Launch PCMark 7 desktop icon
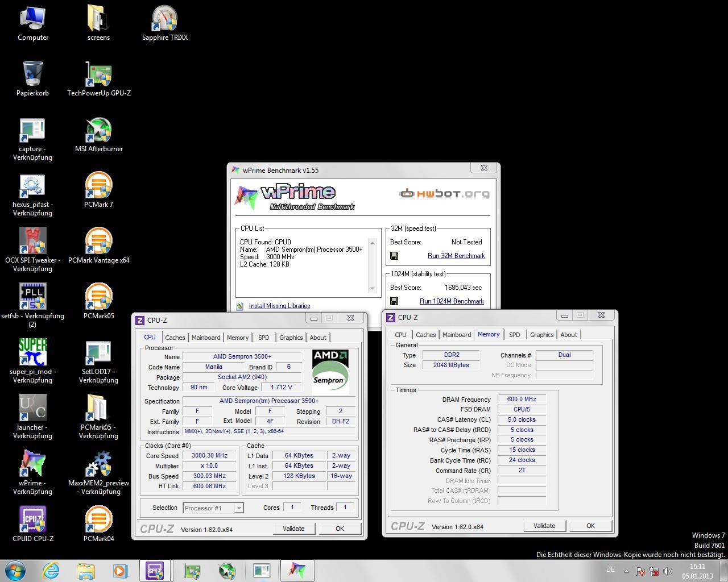Viewport: 728px width, 582px height. [98, 190]
